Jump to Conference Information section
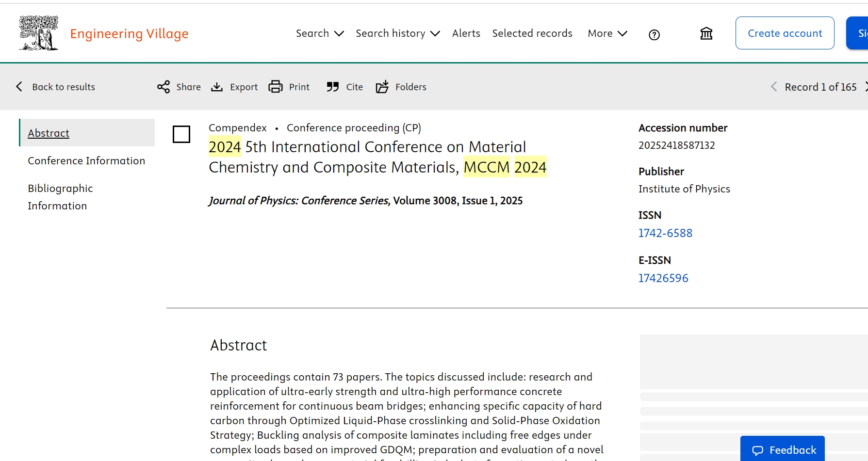 point(86,161)
